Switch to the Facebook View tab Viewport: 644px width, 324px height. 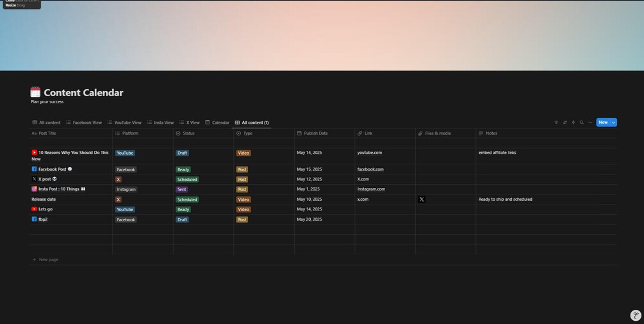point(84,123)
